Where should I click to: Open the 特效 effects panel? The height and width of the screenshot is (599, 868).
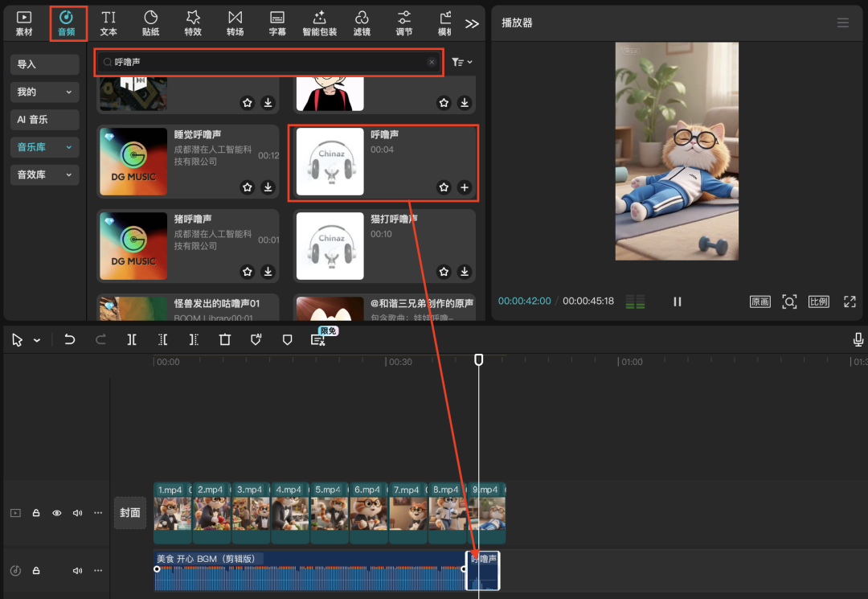[x=193, y=23]
